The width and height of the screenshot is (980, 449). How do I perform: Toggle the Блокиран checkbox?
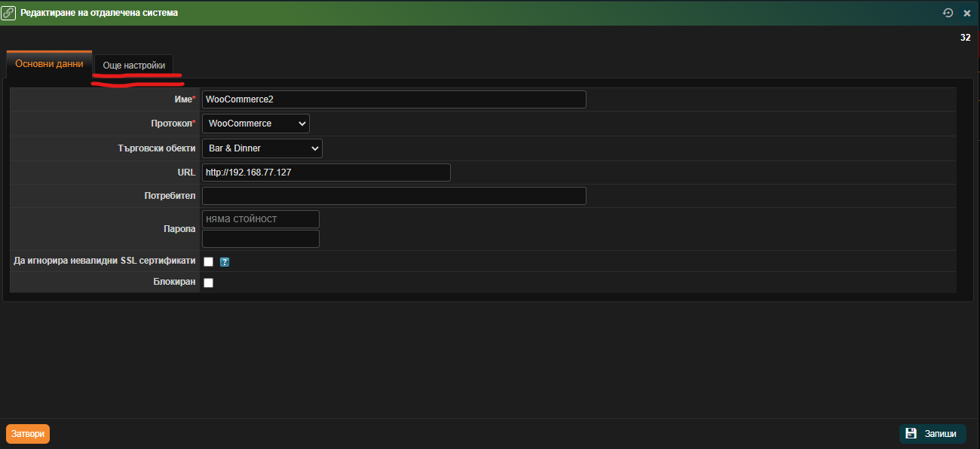pos(209,283)
